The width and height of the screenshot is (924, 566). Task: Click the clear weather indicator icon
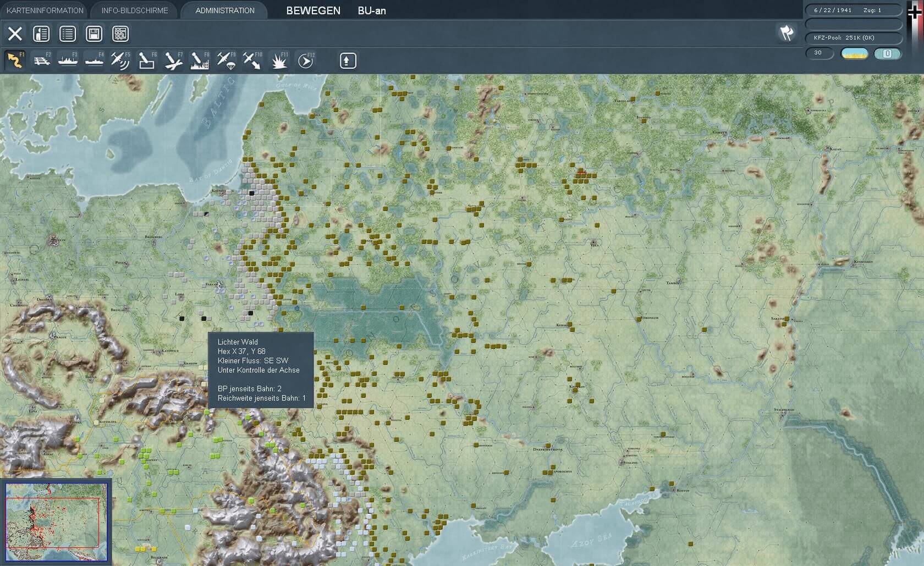point(855,53)
